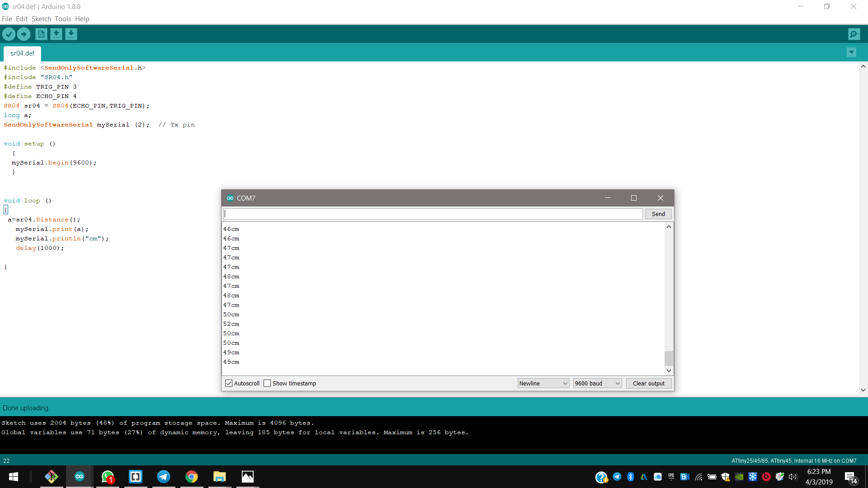
Task: Open the Tools menu
Action: pos(63,19)
